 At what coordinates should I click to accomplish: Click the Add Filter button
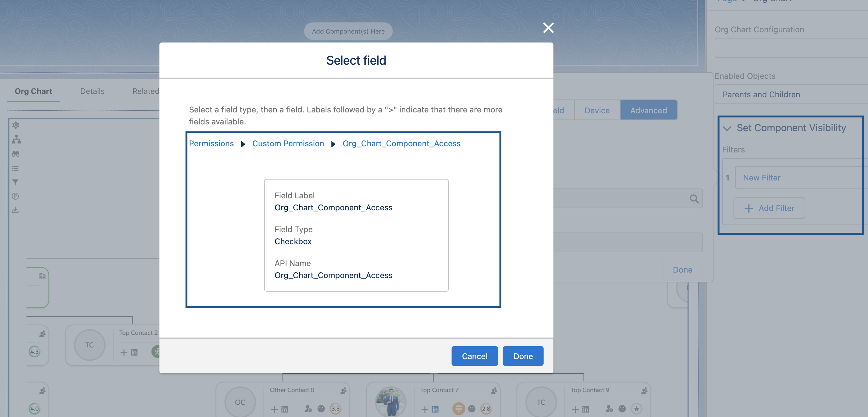click(769, 208)
